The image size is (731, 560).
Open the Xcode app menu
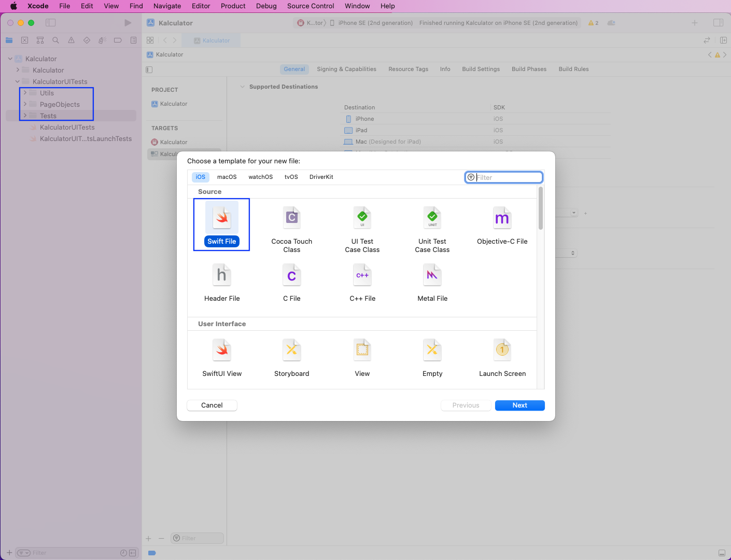(x=38, y=6)
